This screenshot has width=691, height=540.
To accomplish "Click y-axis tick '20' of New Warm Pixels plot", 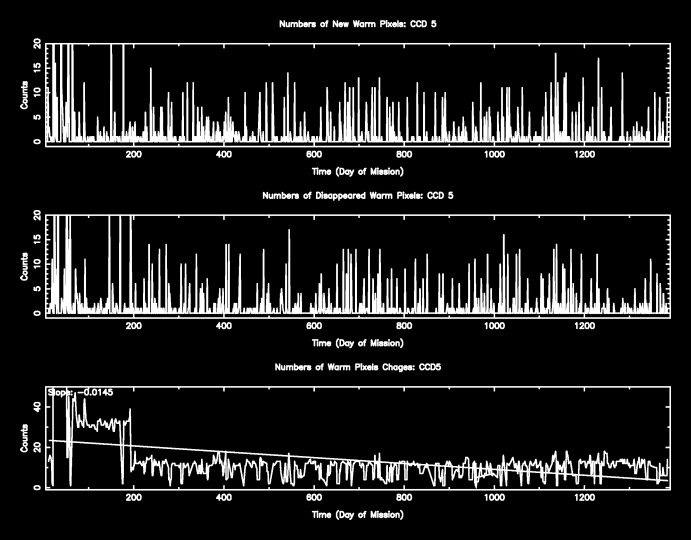I will tap(37, 43).
